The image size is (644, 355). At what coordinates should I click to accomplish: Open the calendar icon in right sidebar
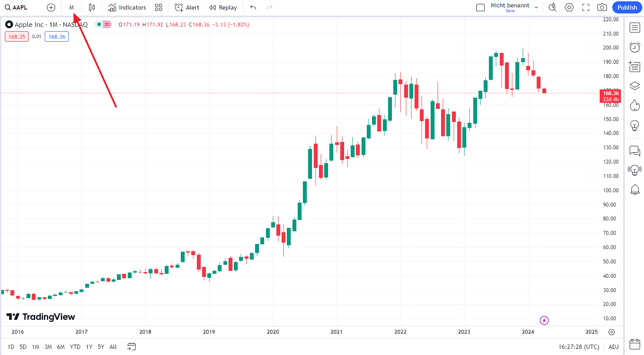(635, 345)
